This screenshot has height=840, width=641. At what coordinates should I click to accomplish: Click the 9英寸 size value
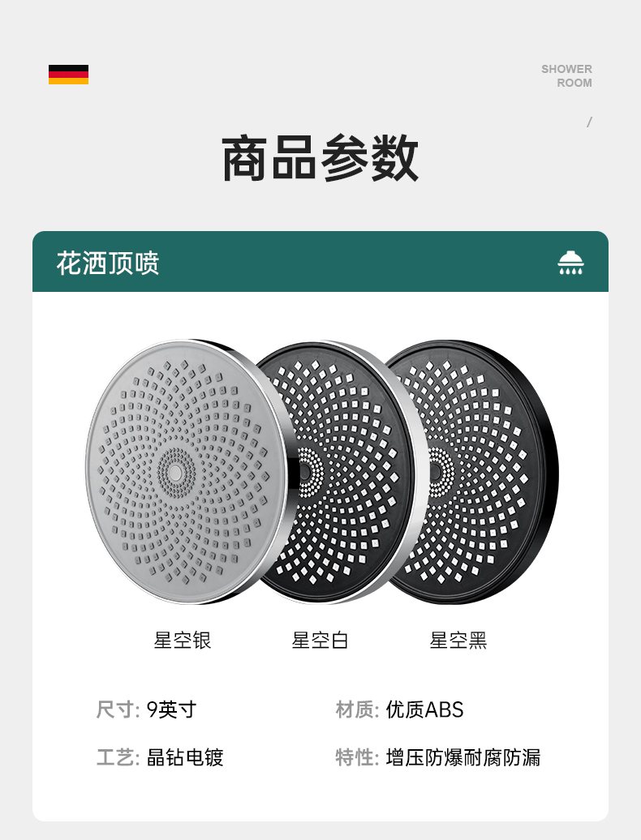(171, 709)
